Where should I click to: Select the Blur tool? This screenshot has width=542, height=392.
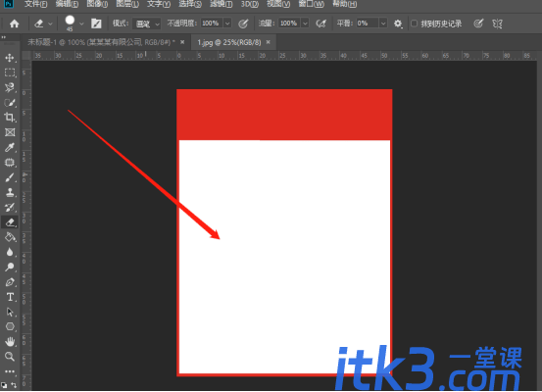pos(10,252)
